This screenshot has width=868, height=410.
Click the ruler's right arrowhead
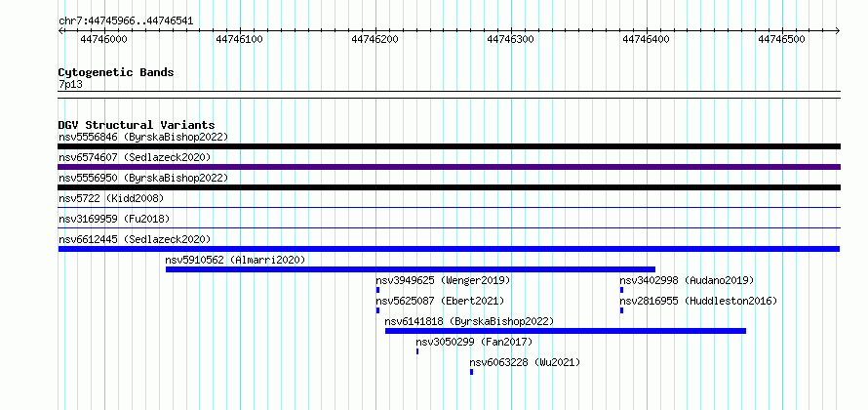coord(838,30)
